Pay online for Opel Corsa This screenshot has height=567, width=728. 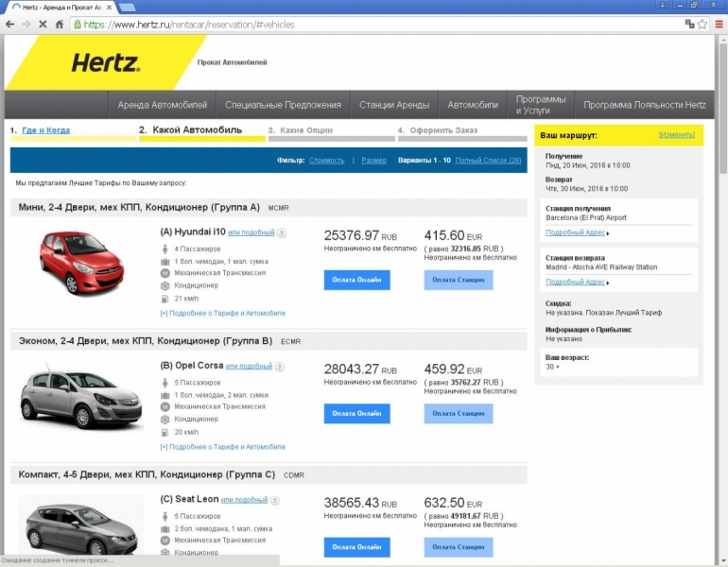(356, 413)
